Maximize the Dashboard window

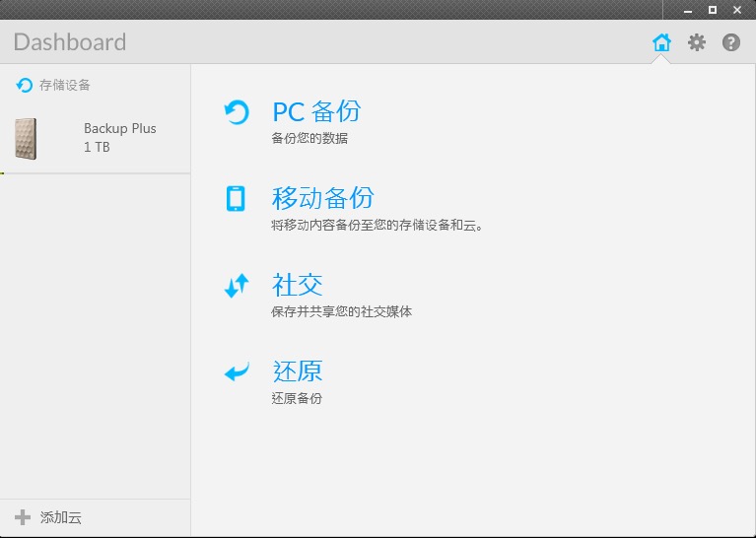point(712,10)
